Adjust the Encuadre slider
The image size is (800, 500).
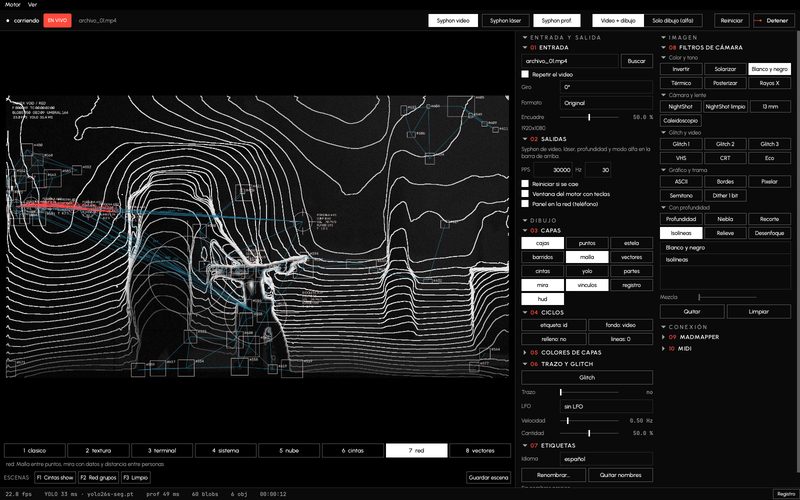coord(589,117)
